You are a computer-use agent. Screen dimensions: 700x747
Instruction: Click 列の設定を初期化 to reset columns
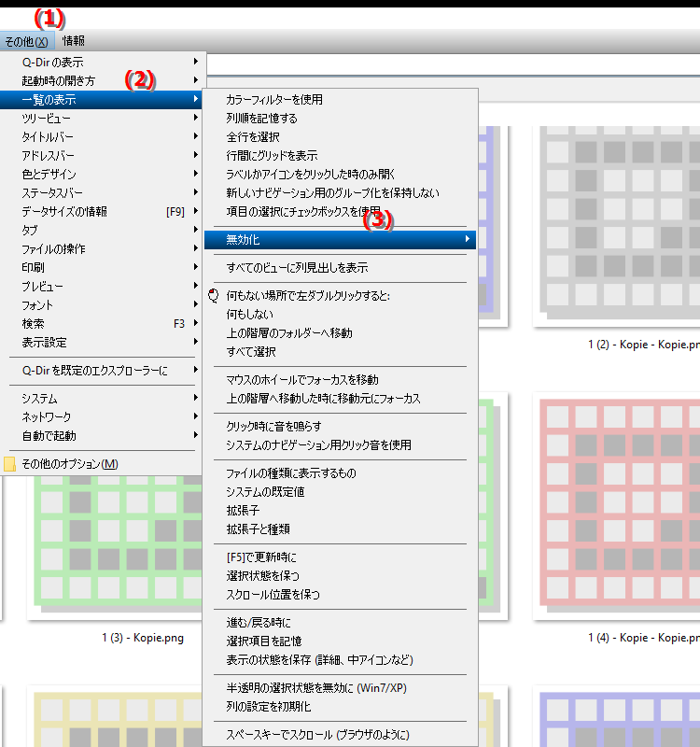pyautogui.click(x=267, y=707)
